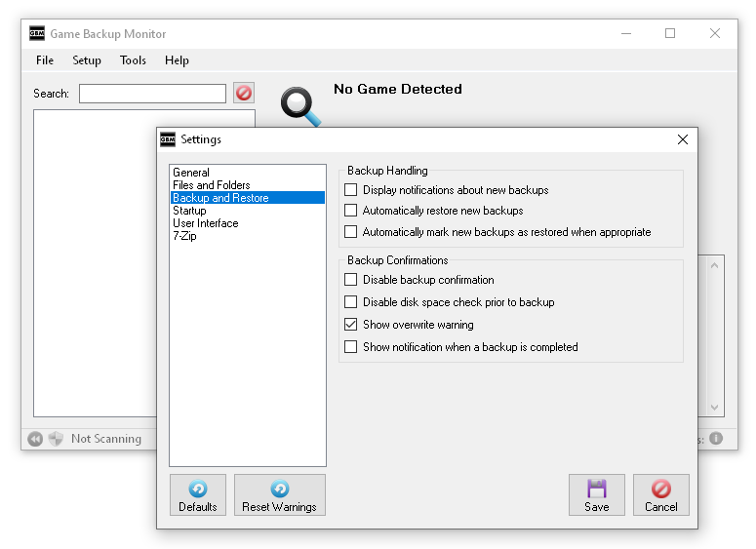Click scrollbar down arrow in main window

tap(714, 408)
